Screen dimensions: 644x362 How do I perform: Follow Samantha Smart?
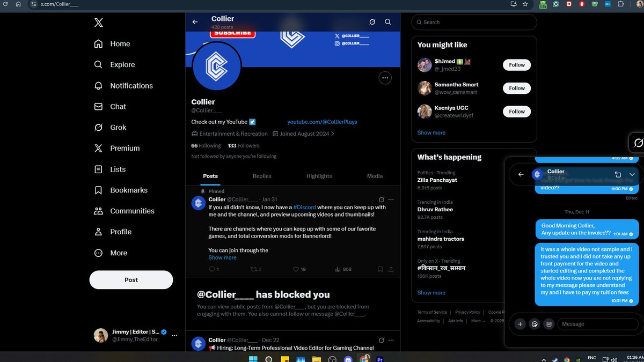(x=516, y=88)
